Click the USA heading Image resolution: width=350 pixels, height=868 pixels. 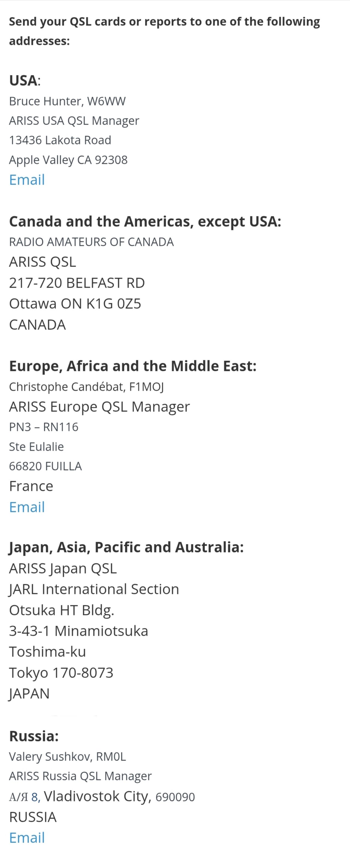[23, 80]
